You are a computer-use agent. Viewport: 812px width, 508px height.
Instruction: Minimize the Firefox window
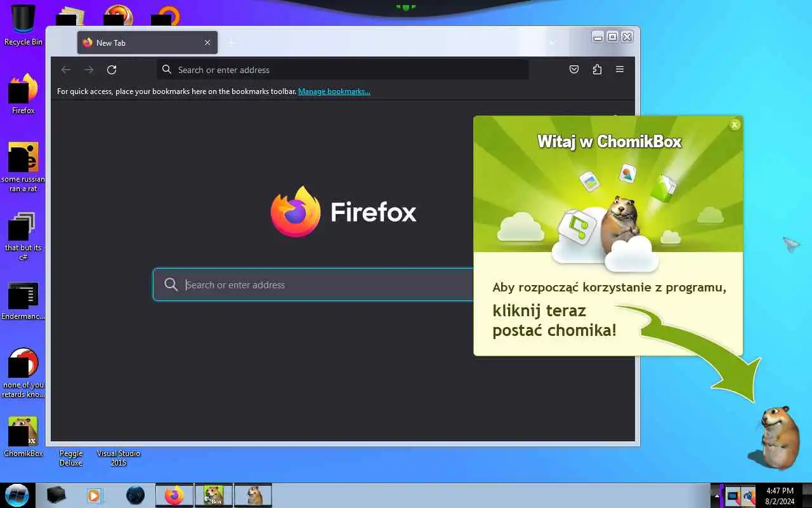598,37
